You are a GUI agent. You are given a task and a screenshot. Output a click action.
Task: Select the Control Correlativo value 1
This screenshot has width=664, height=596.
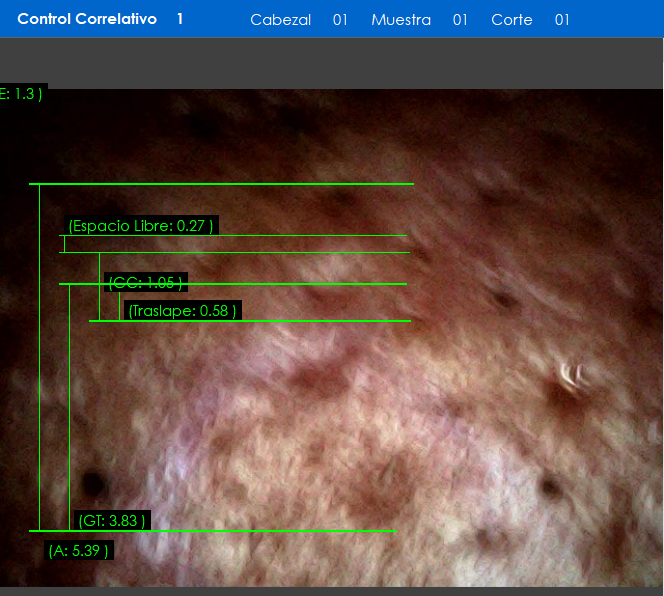[180, 19]
